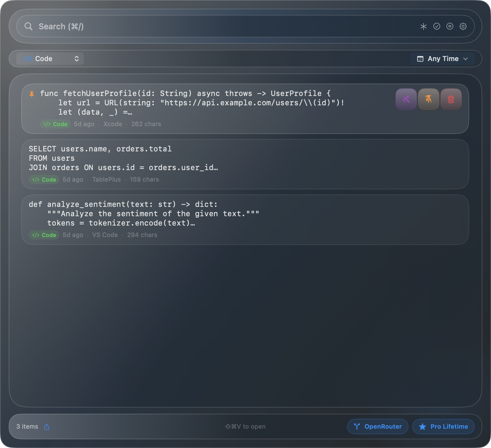Image resolution: width=491 pixels, height=448 pixels.
Task: Click Code tag on TablePlus snippet
Action: click(x=44, y=179)
